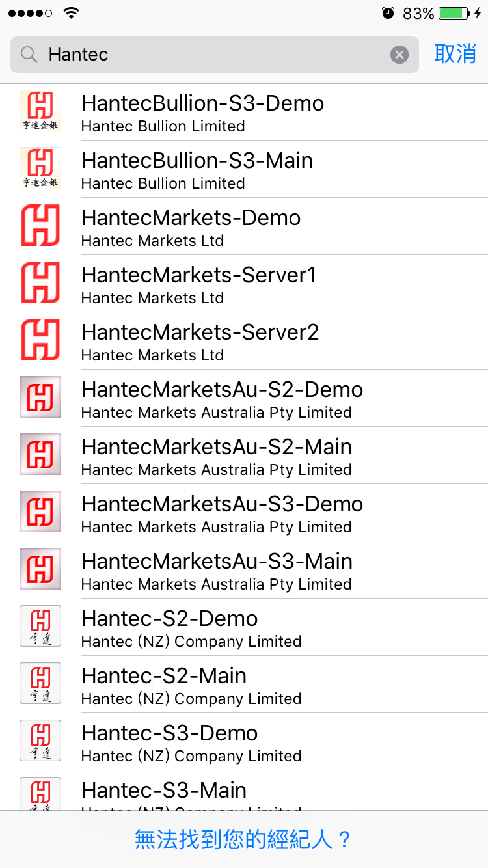Choose the HantecMarkets-Server1 entry
Screen dimensions: 488x868
tap(244, 284)
